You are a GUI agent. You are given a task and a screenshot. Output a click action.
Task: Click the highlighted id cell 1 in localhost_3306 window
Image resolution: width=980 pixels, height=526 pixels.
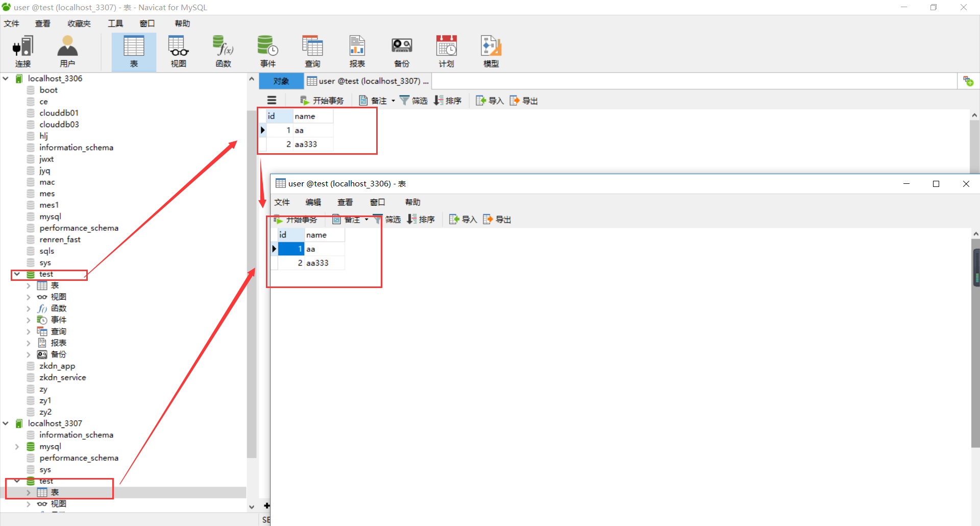pyautogui.click(x=291, y=249)
